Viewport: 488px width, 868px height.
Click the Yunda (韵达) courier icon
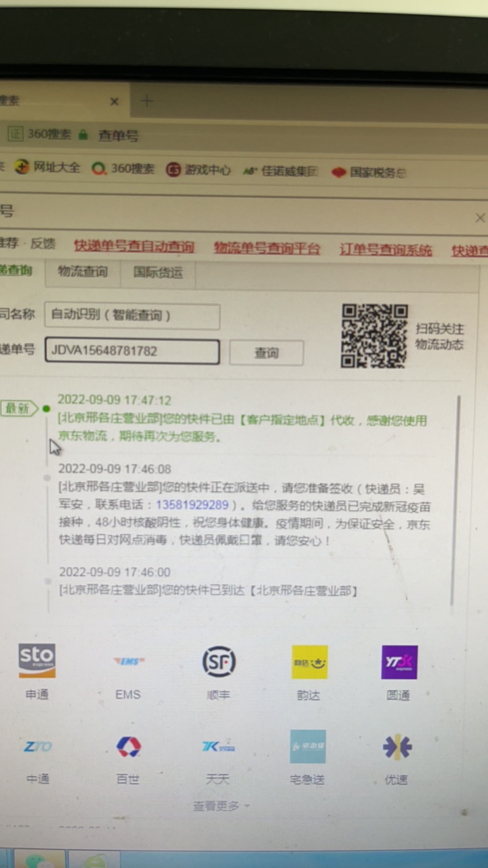[309, 663]
